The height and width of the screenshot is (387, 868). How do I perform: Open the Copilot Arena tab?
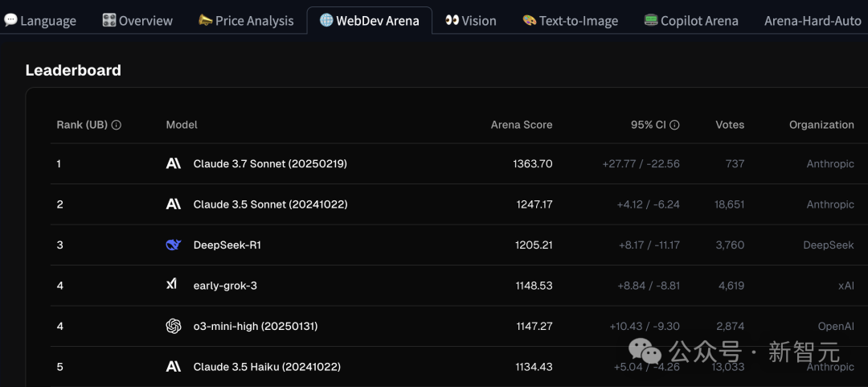(691, 21)
